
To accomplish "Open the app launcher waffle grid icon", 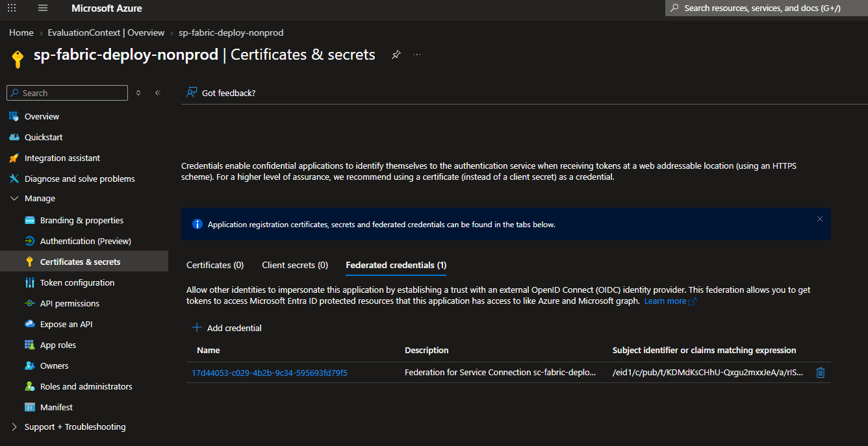I will 11,8.
